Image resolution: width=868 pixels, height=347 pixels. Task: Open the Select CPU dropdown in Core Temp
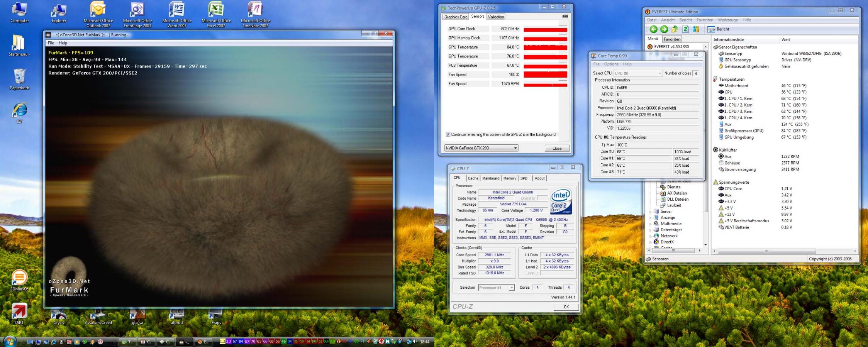point(638,73)
